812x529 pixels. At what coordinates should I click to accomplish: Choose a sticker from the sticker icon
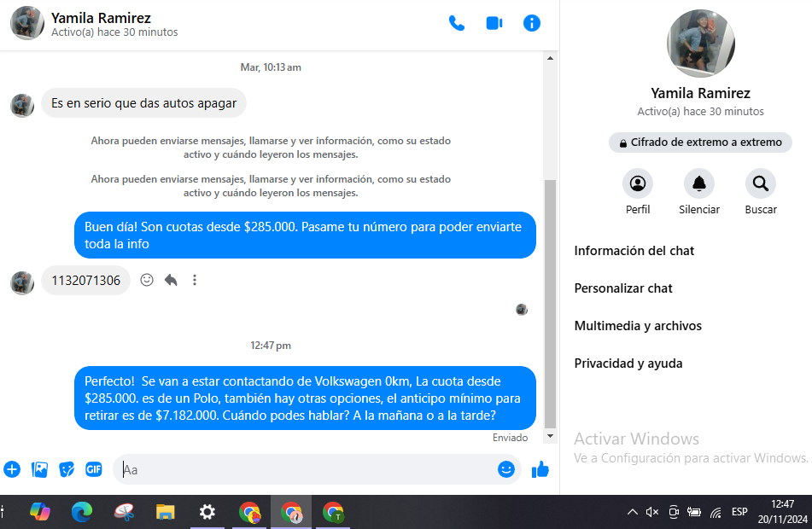[67, 469]
